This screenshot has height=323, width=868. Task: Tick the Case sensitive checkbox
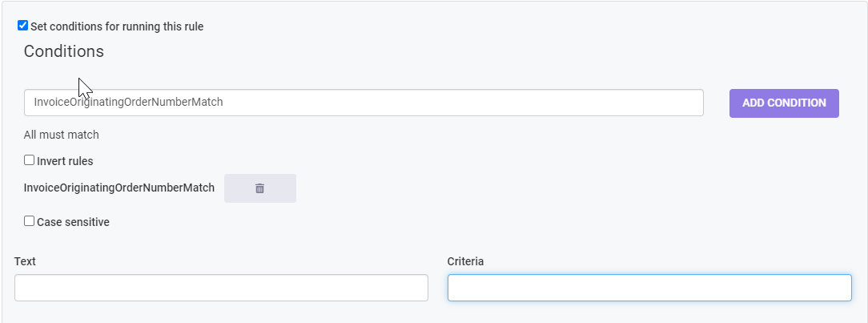coord(30,221)
